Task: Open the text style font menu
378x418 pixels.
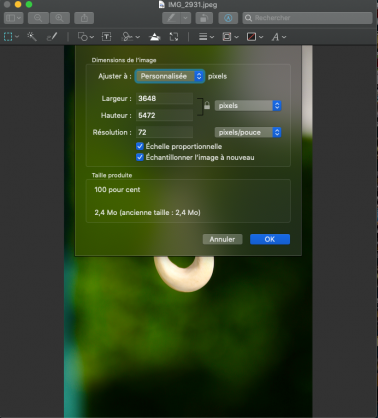Action: coord(279,37)
